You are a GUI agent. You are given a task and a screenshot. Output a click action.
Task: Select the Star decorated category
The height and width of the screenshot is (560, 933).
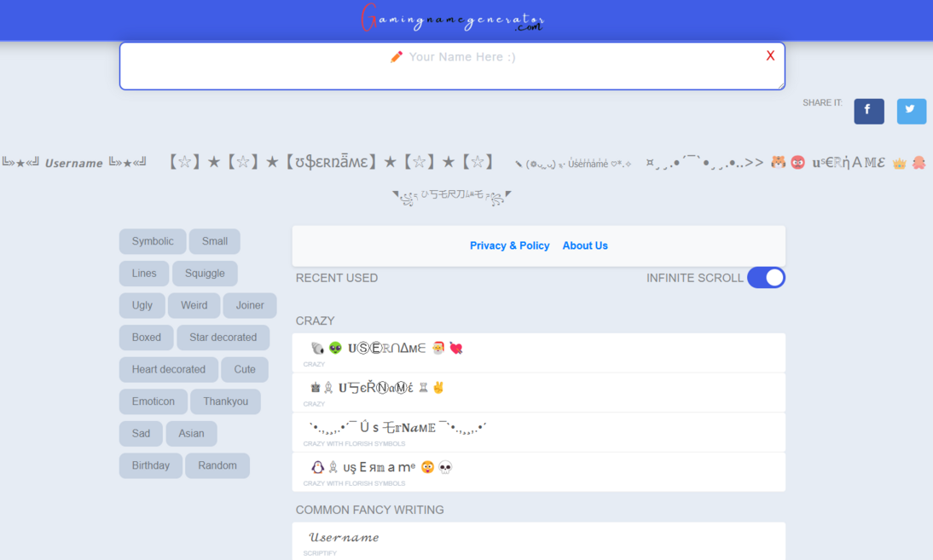(223, 338)
